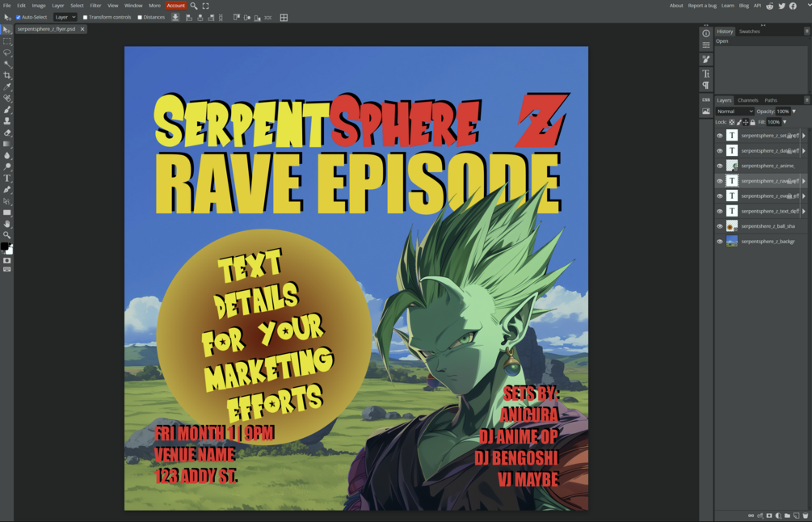The image size is (812, 522).
Task: Toggle lock all padlock icon
Action: pyautogui.click(x=752, y=122)
